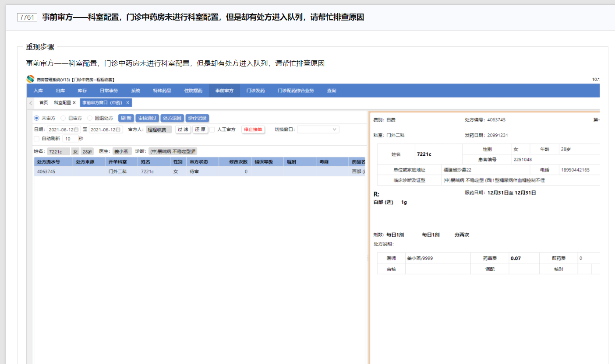The width and height of the screenshot is (615, 364).
Task: Close the 科室配置 tab
Action: coord(74,102)
